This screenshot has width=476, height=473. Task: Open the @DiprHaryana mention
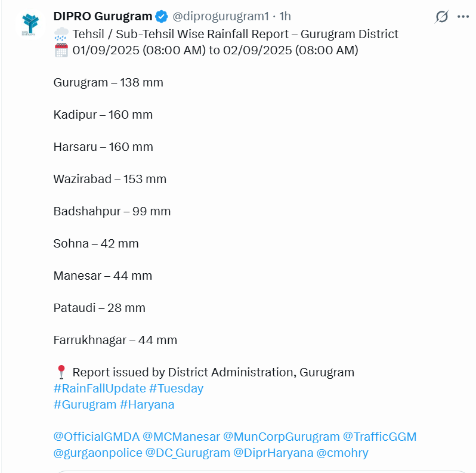coord(273,453)
